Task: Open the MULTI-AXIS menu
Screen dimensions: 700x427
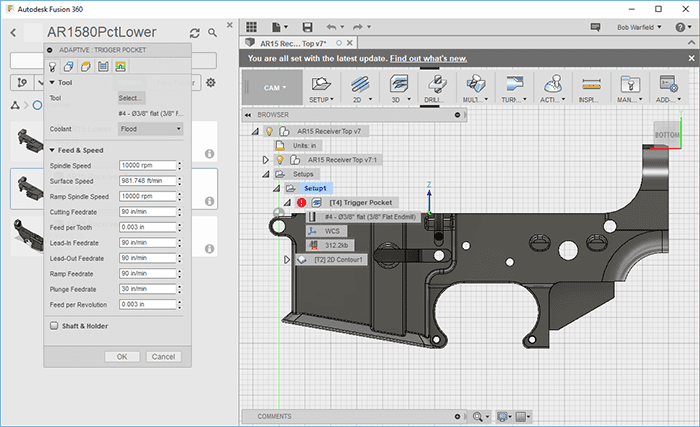Action: pyautogui.click(x=475, y=89)
